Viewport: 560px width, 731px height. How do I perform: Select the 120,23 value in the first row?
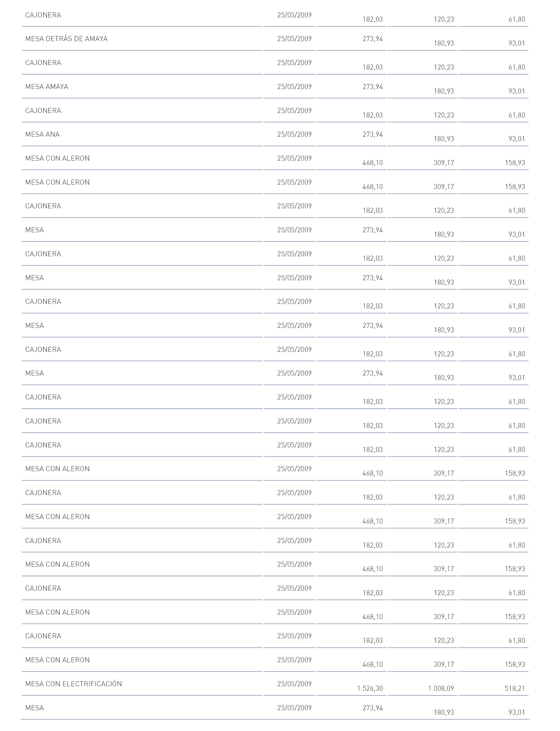pyautogui.click(x=444, y=20)
